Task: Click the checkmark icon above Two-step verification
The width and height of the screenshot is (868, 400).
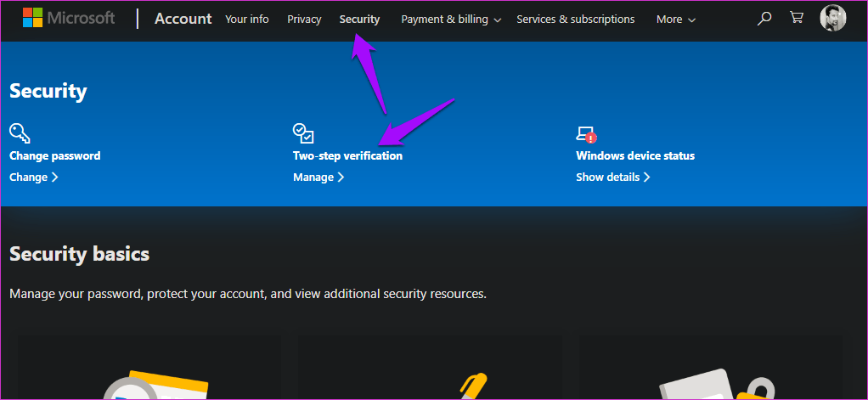Action: 303,133
